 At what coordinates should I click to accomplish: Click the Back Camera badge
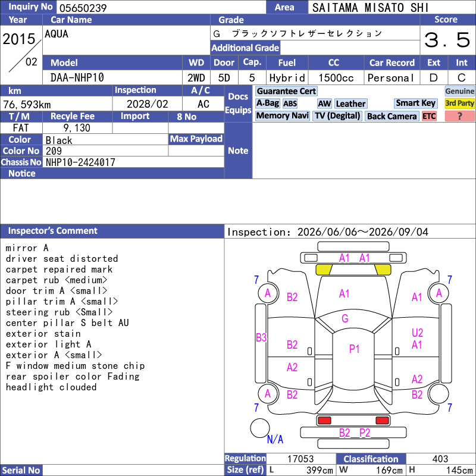tap(392, 116)
